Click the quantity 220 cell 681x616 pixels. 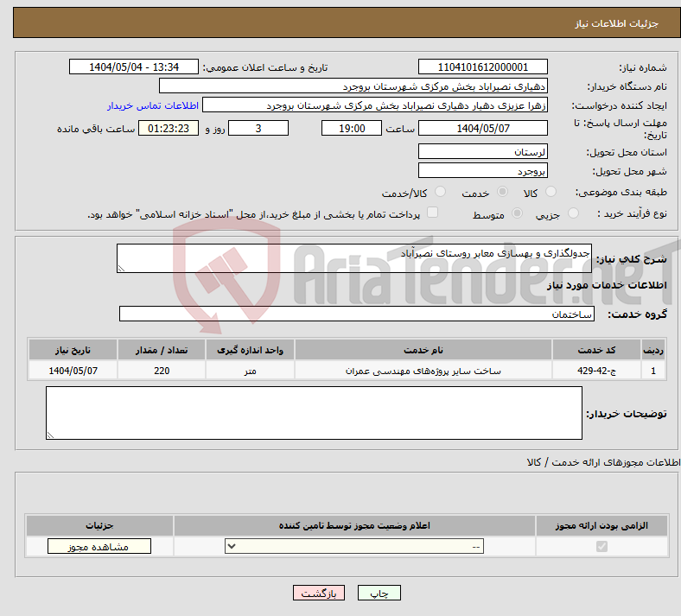161,371
